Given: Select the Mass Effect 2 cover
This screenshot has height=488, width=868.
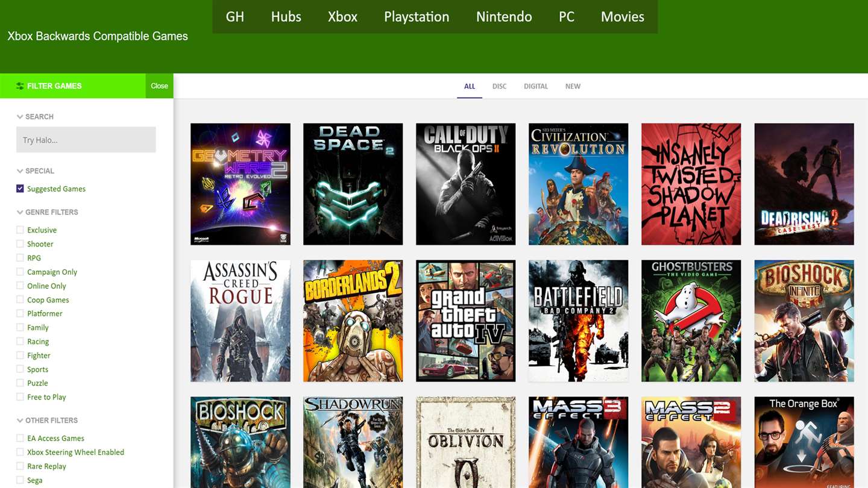Looking at the screenshot, I should click(x=691, y=442).
